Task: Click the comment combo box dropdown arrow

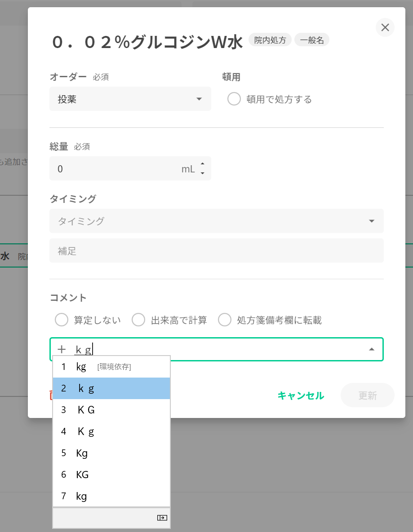Action: (372, 349)
